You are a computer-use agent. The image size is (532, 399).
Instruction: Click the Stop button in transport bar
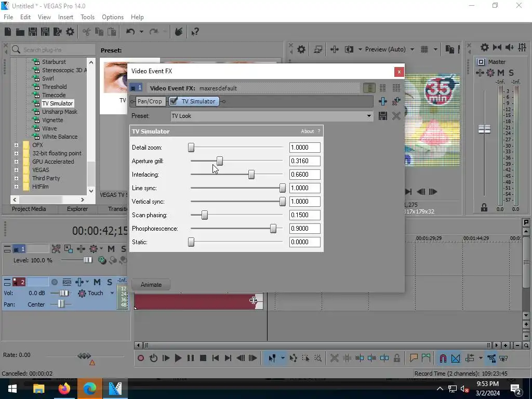tap(203, 358)
